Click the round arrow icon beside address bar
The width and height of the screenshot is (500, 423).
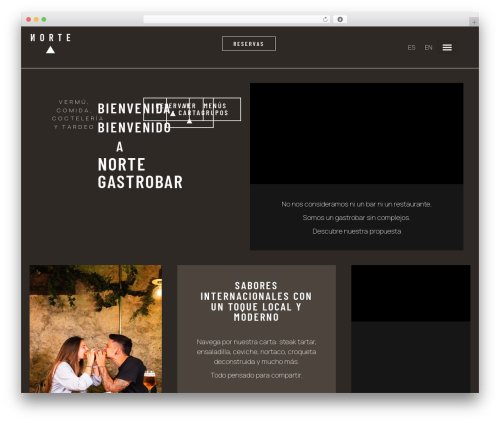340,19
